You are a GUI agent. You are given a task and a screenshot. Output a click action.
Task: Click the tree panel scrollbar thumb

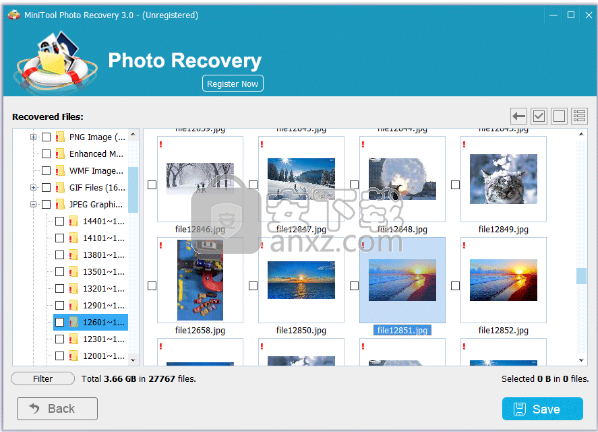[133, 190]
